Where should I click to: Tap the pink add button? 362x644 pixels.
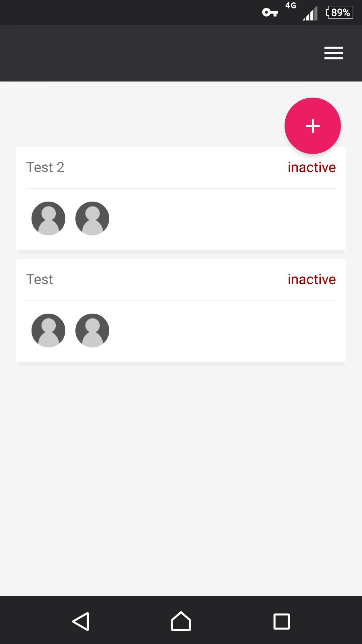coord(312,126)
